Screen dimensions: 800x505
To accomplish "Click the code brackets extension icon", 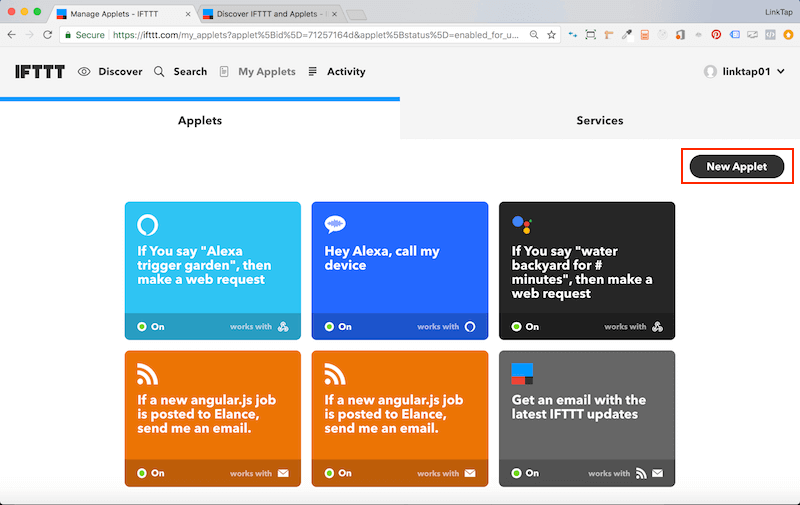I will [x=770, y=35].
